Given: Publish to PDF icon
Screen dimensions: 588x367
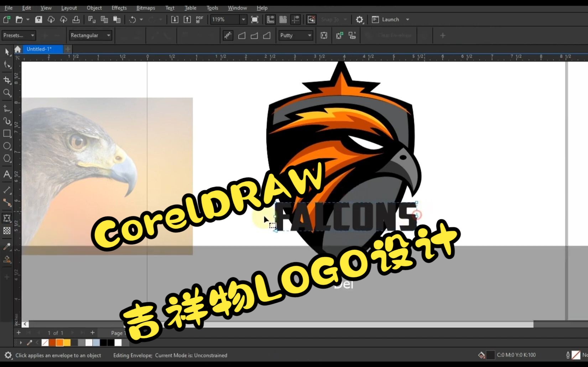Looking at the screenshot, I should click(199, 20).
